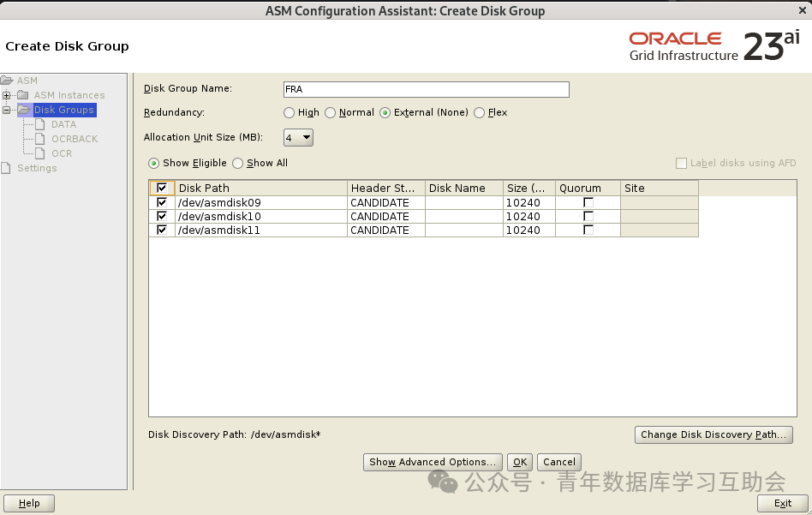Click the DATA disk group document icon
The width and height of the screenshot is (812, 515).
pyautogui.click(x=40, y=124)
